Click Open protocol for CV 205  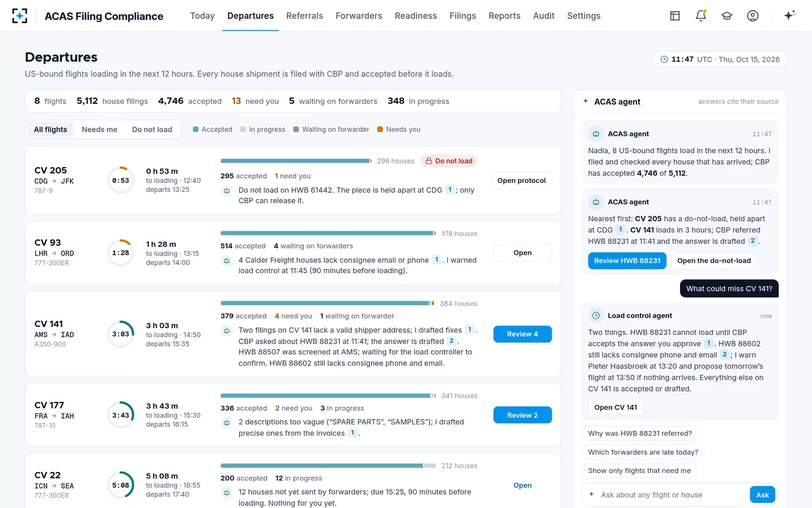click(x=522, y=181)
